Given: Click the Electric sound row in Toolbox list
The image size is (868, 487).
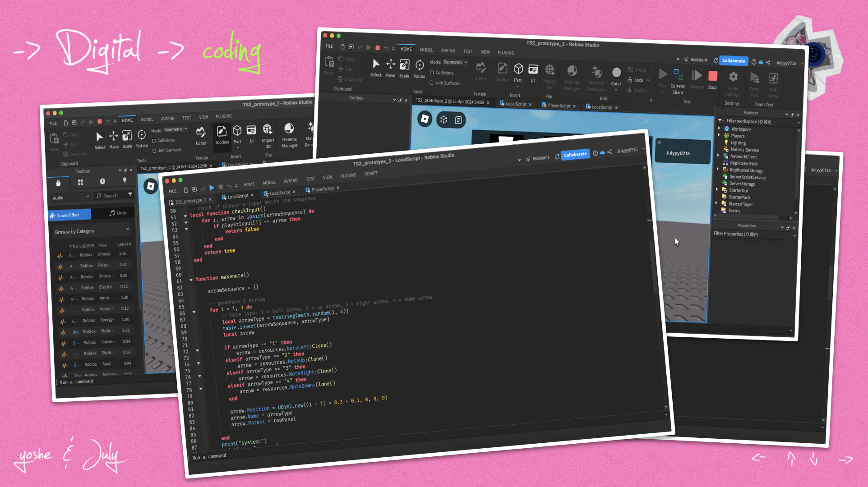Looking at the screenshot, I should 95,287.
